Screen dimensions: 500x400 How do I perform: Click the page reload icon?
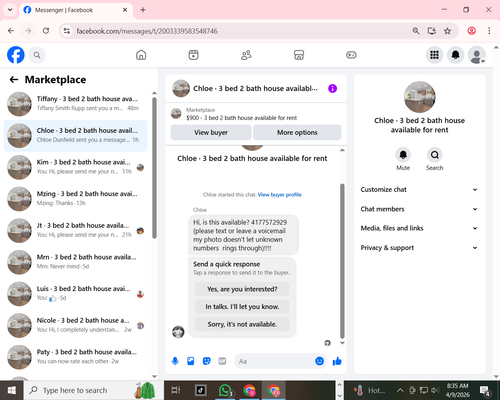(x=46, y=31)
